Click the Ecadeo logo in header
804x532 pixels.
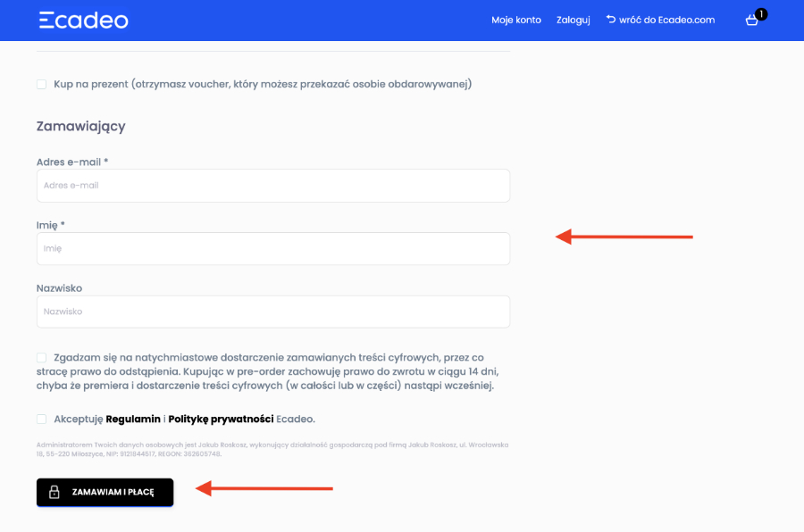(x=83, y=20)
